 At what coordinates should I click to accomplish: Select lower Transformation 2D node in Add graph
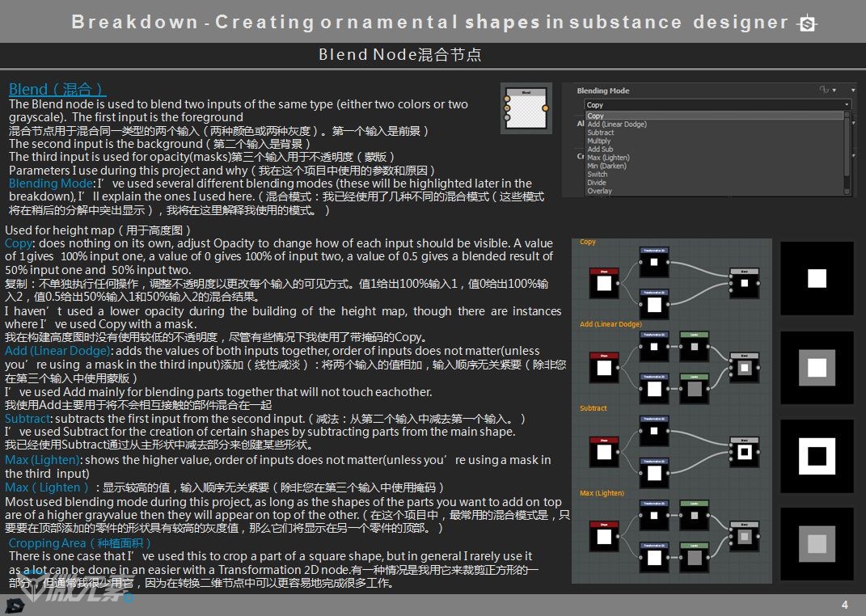click(654, 389)
